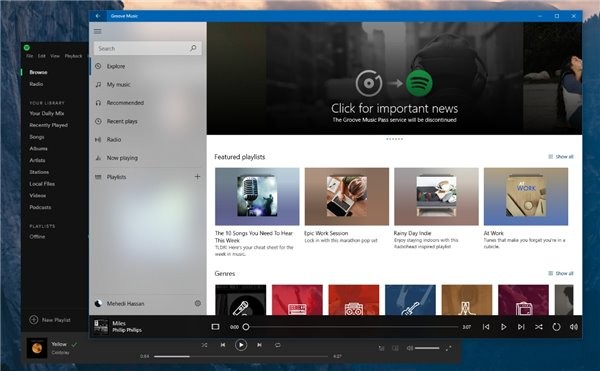
Task: Open Spotify devices available icon
Action: (x=395, y=348)
